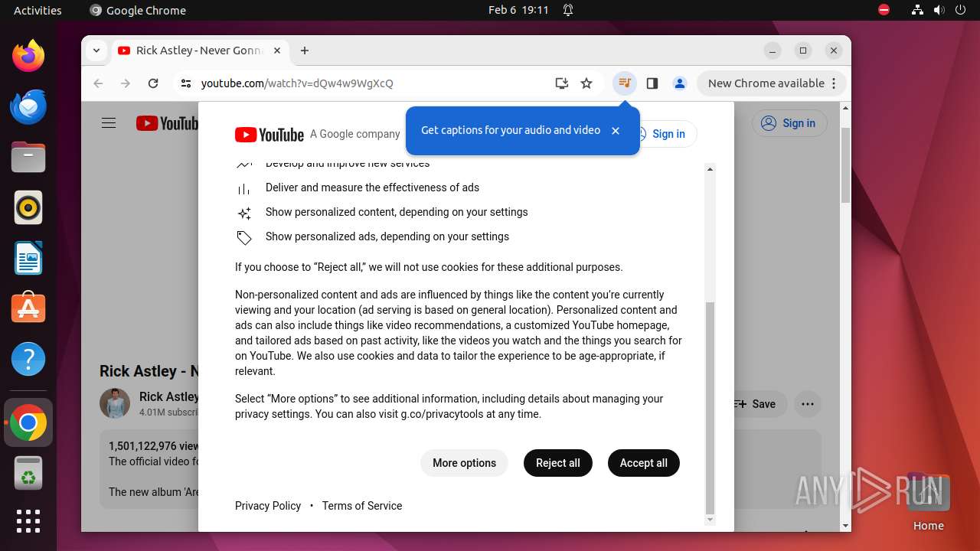Open the Privacy Policy link
The image size is (980, 551).
268,506
